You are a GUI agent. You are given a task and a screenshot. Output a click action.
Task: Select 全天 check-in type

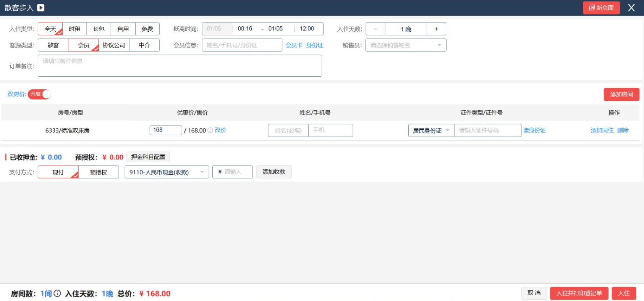coord(50,29)
